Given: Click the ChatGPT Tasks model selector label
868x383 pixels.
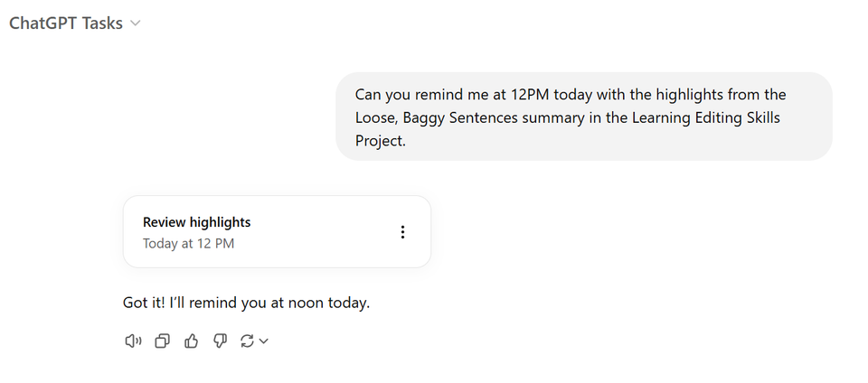Looking at the screenshot, I should click(66, 24).
